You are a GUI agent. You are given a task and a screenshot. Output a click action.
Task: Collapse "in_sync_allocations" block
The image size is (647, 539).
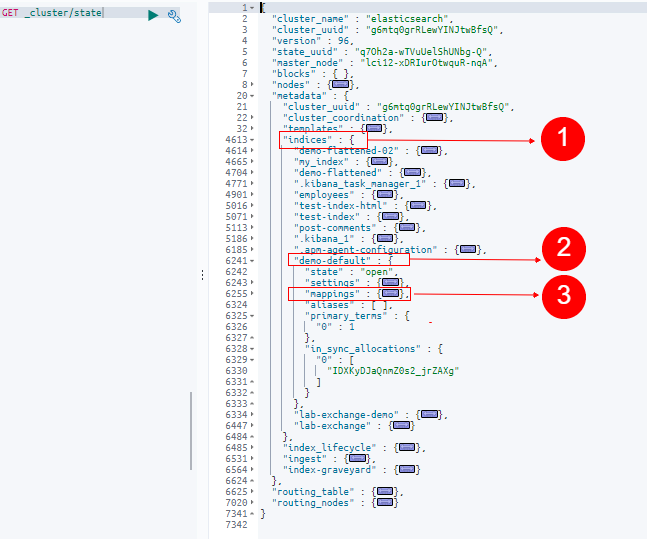click(252, 349)
